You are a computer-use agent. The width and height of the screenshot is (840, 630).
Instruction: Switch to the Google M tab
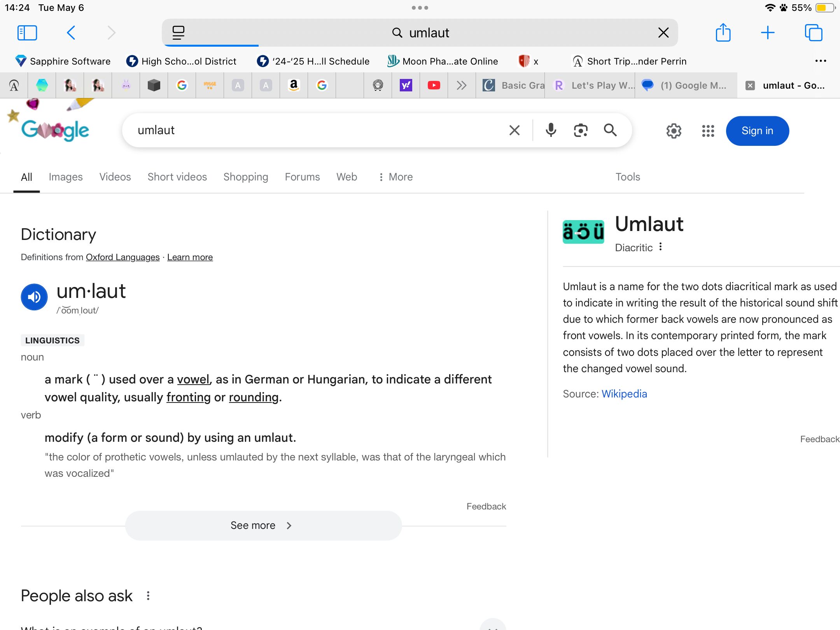pos(686,86)
